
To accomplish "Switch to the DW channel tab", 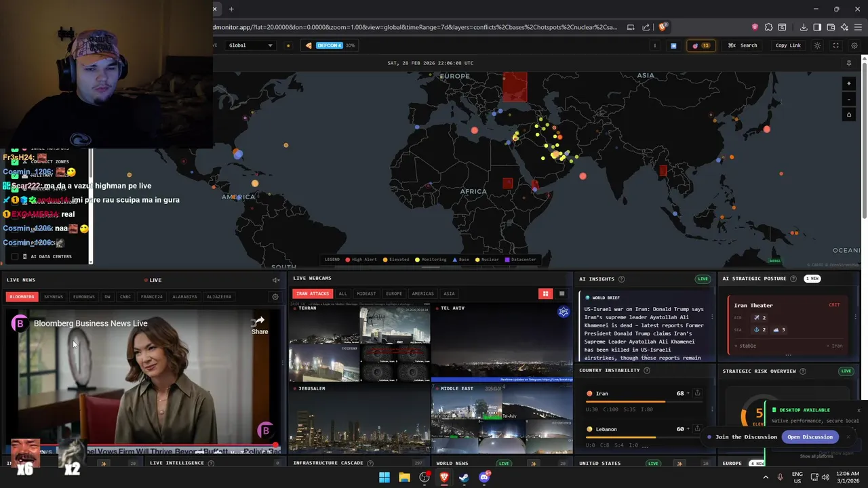I will pos(107,296).
